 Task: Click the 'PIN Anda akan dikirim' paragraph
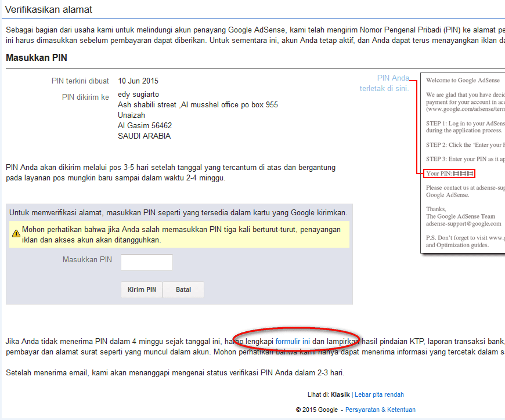tap(171, 172)
